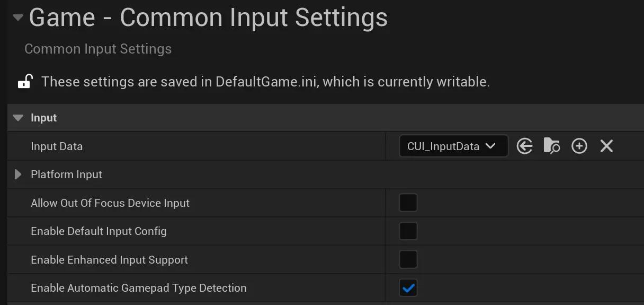Click the unlocked padlock icon
The width and height of the screenshot is (644, 305).
pyautogui.click(x=24, y=82)
